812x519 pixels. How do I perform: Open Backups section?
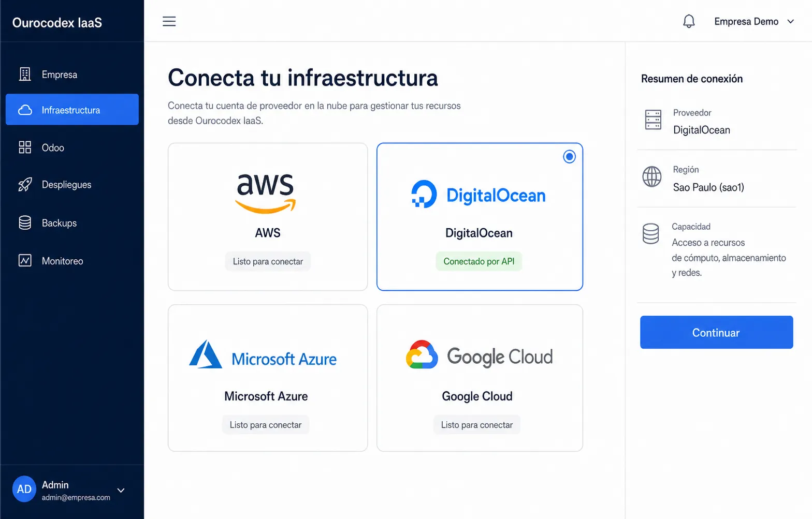(72, 223)
